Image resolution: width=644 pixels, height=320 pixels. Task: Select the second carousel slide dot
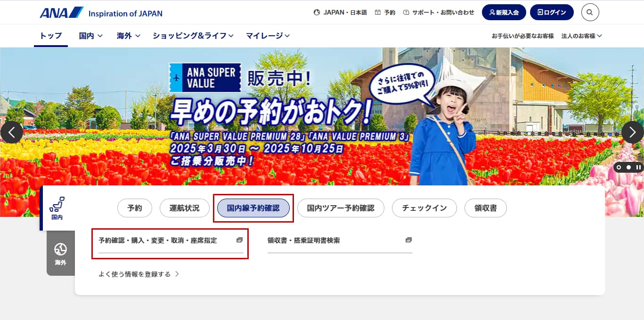click(628, 167)
